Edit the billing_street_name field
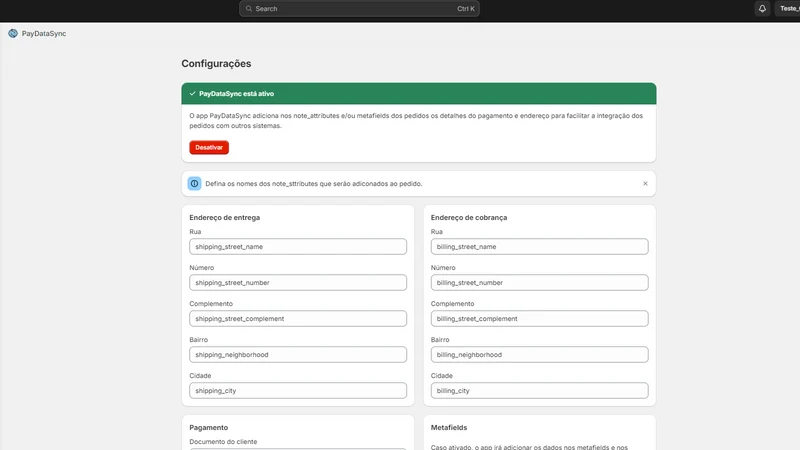 pos(539,246)
